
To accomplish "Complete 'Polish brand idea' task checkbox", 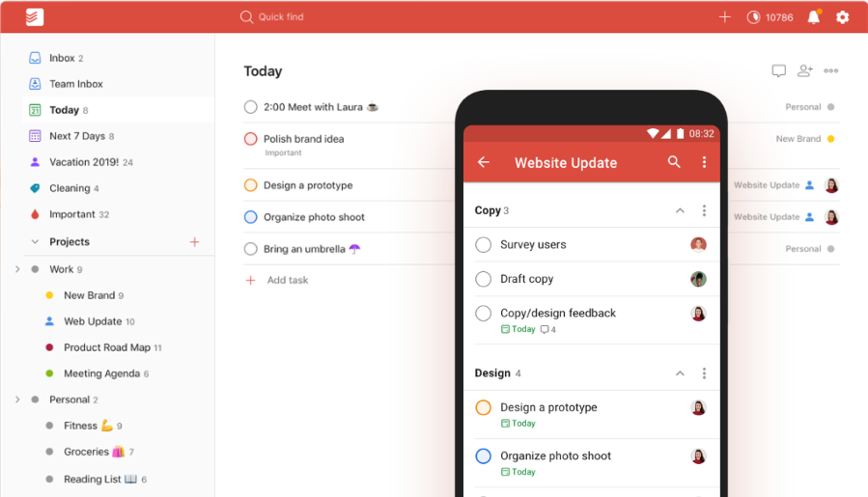I will pos(251,139).
